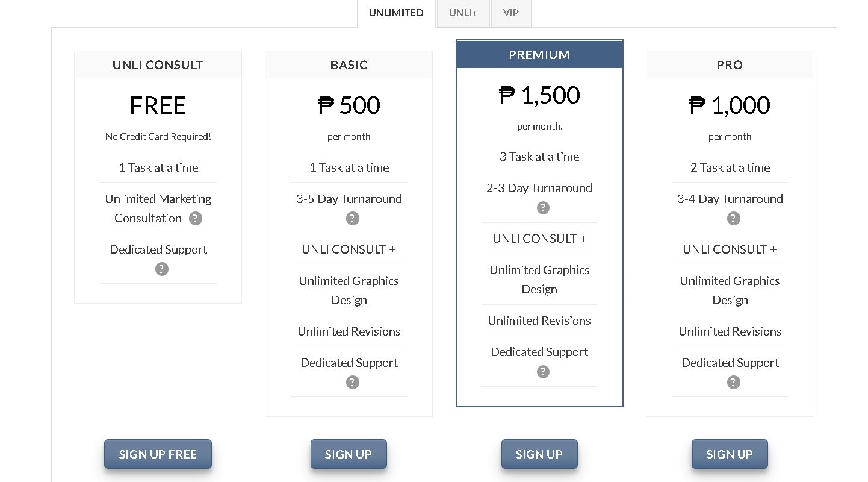Click help icon under Basic 3-5 Day Turnaround
868x482 pixels.
[352, 218]
